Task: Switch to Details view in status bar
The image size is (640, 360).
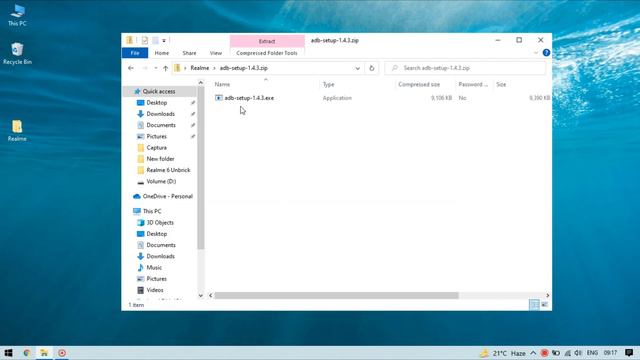Action: 534,305
